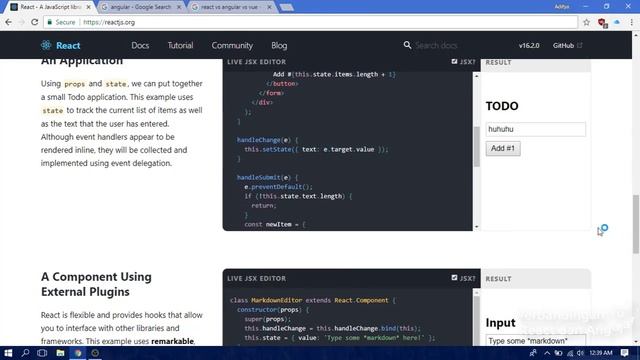Click the Secure padlock icon
The height and width of the screenshot is (360, 640).
[x=50, y=22]
